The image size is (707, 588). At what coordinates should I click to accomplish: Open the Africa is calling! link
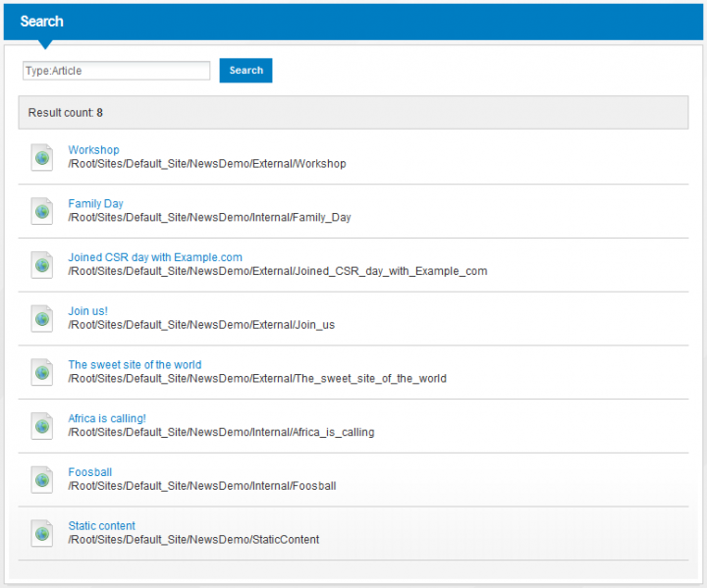pos(107,418)
